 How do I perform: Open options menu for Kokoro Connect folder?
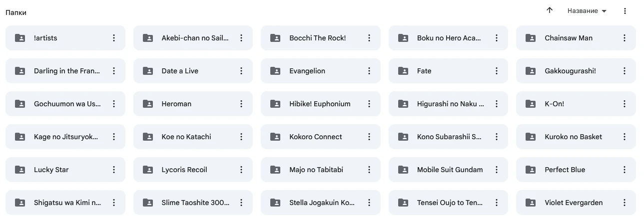(369, 137)
